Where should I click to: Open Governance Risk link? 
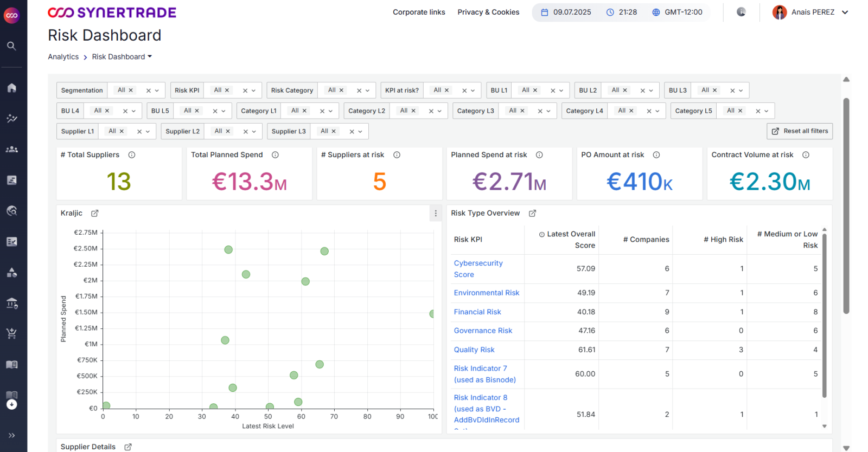483,331
